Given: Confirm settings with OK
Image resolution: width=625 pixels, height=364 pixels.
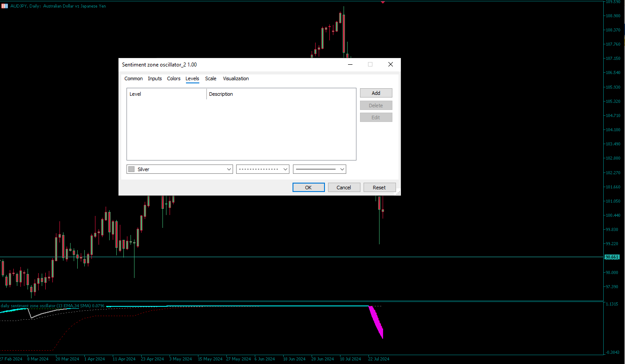Looking at the screenshot, I should (309, 187).
